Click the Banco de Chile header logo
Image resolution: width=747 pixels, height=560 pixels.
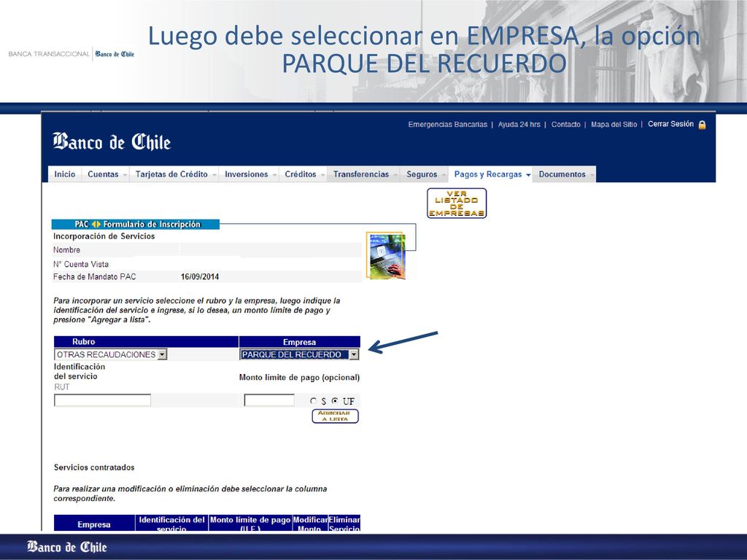click(x=112, y=141)
